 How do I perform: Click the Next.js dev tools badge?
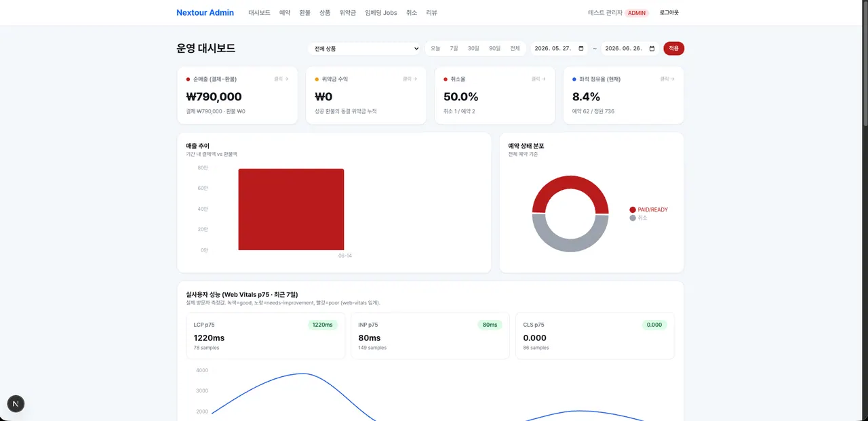pos(16,404)
